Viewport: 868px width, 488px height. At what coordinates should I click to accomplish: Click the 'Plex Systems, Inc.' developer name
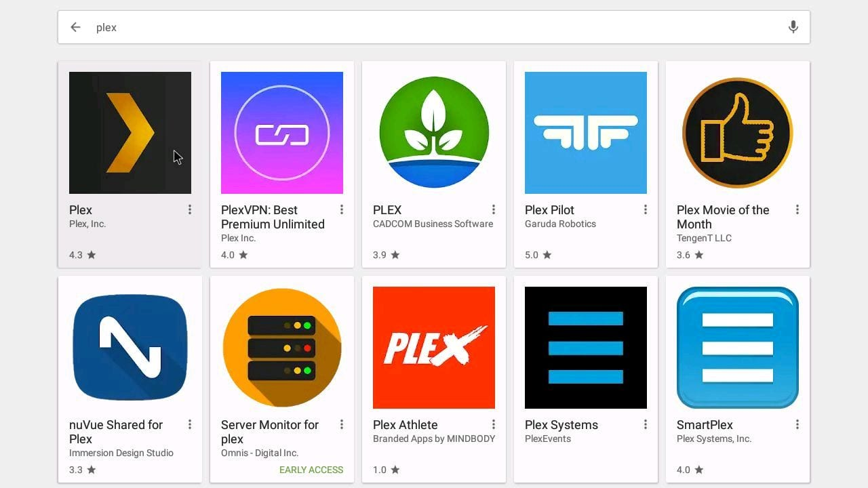[x=714, y=439]
